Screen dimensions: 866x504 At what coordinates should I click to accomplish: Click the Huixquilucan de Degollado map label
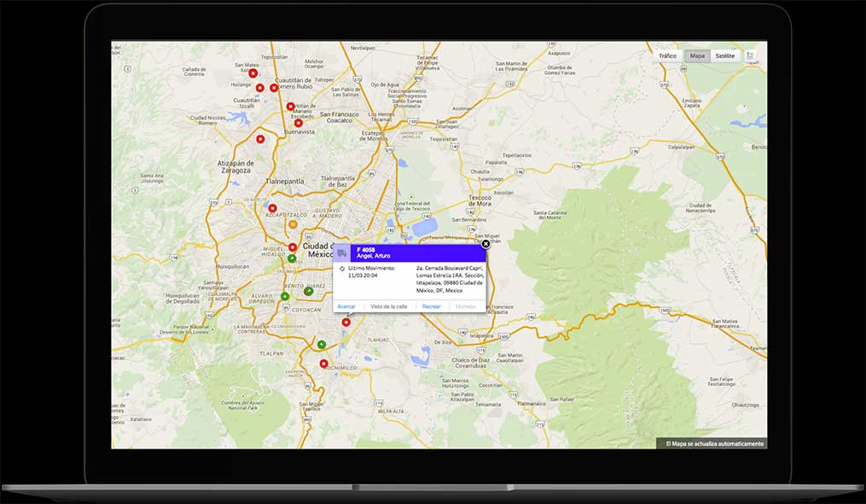pyautogui.click(x=183, y=298)
